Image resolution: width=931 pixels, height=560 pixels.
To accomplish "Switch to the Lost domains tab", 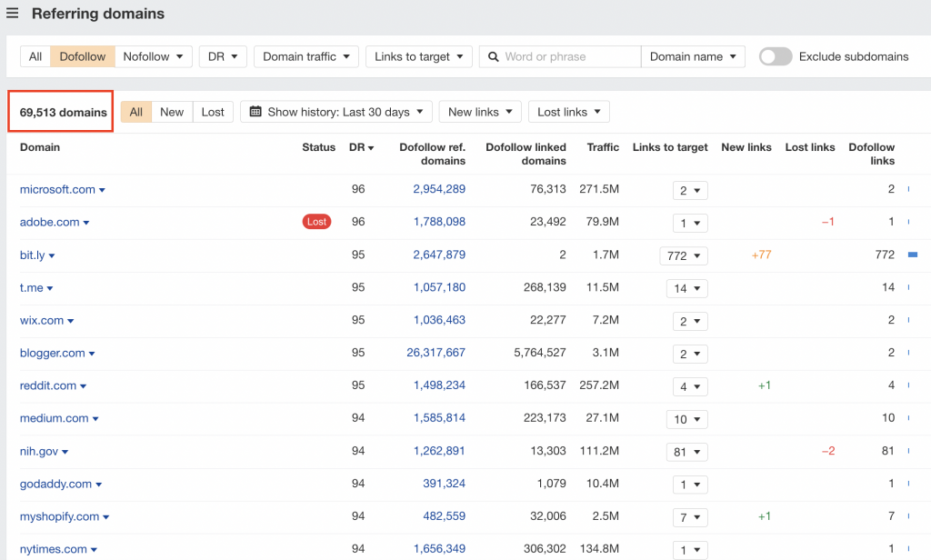I will pyautogui.click(x=213, y=112).
